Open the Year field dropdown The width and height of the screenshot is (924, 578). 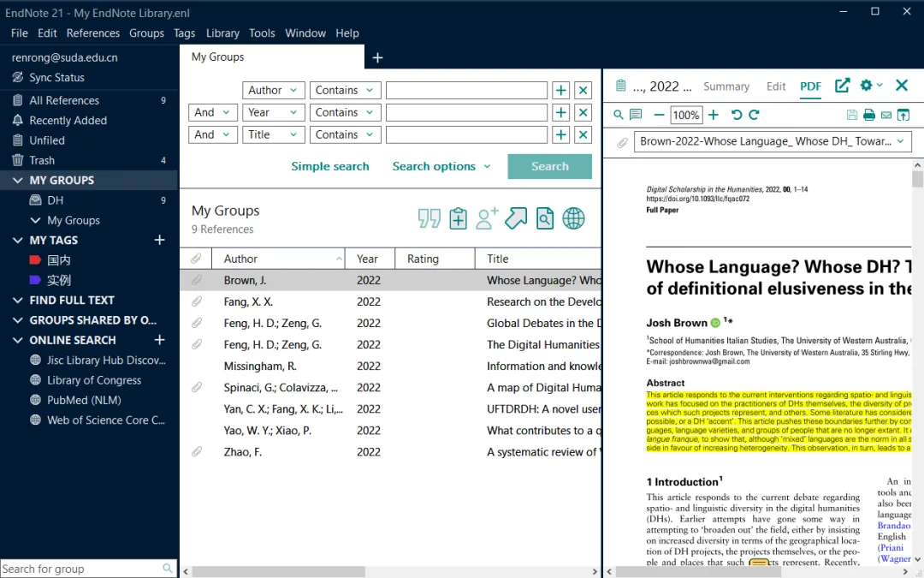(x=274, y=113)
